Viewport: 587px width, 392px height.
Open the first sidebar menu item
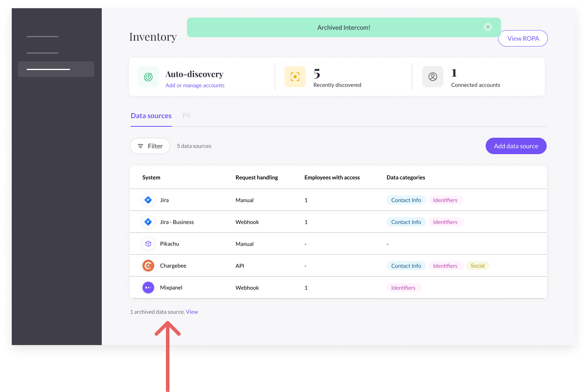(43, 36)
